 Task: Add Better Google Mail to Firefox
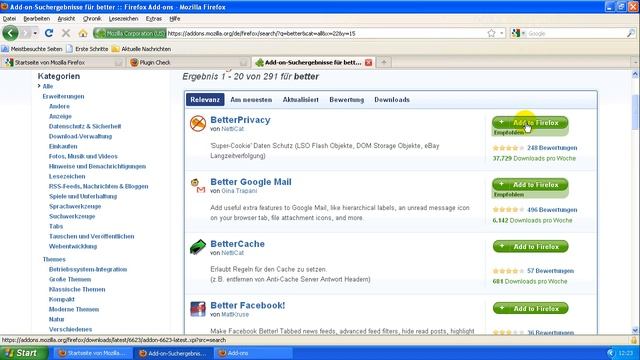[530, 184]
